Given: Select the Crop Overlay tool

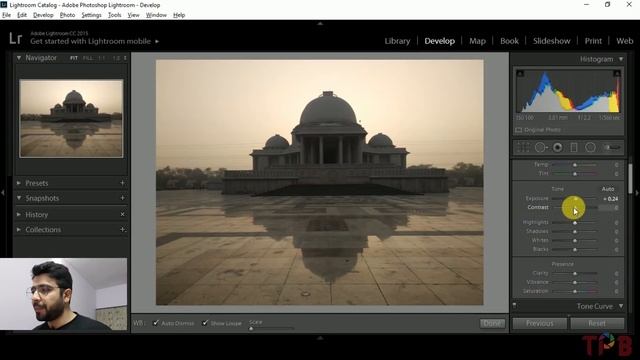Looking at the screenshot, I should point(523,147).
